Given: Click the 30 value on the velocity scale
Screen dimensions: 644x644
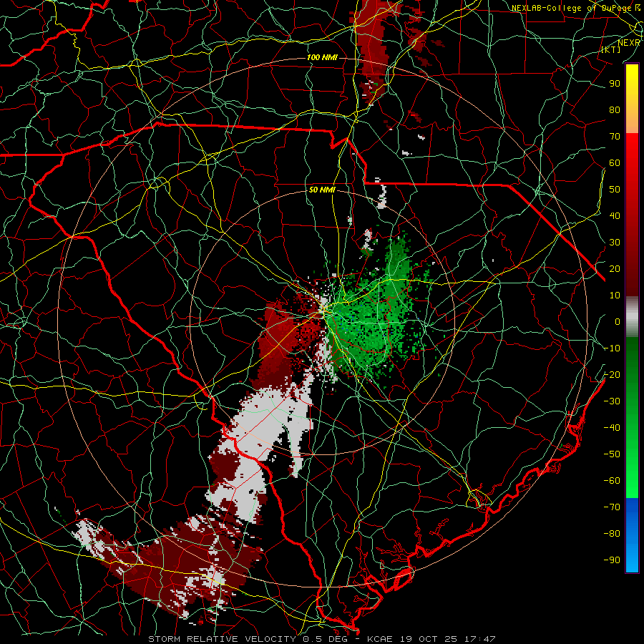Looking at the screenshot, I should tap(615, 243).
